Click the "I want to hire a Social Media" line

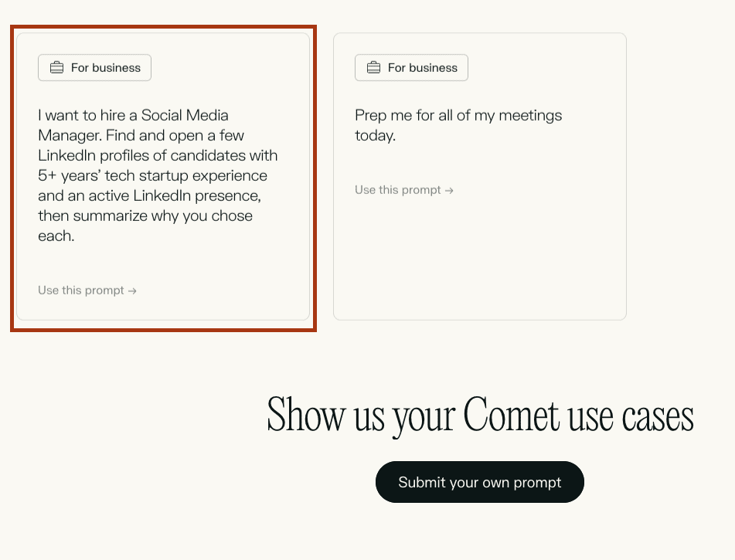pos(133,115)
